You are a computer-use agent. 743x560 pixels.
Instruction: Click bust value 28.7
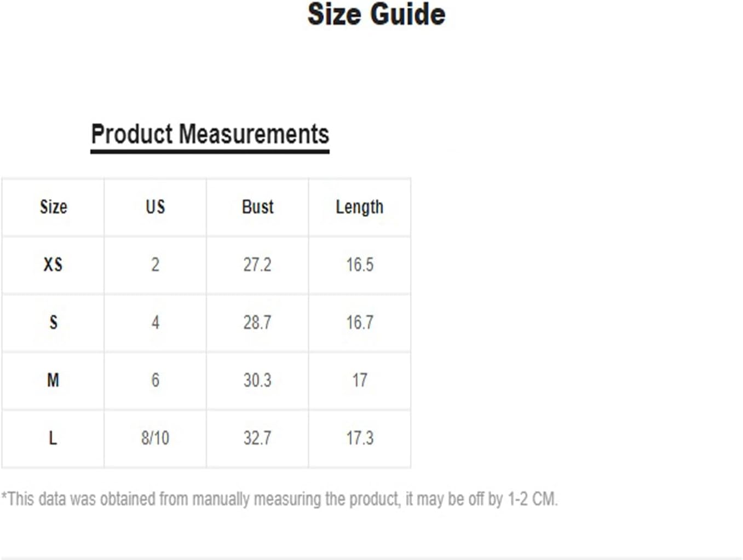[x=257, y=322]
